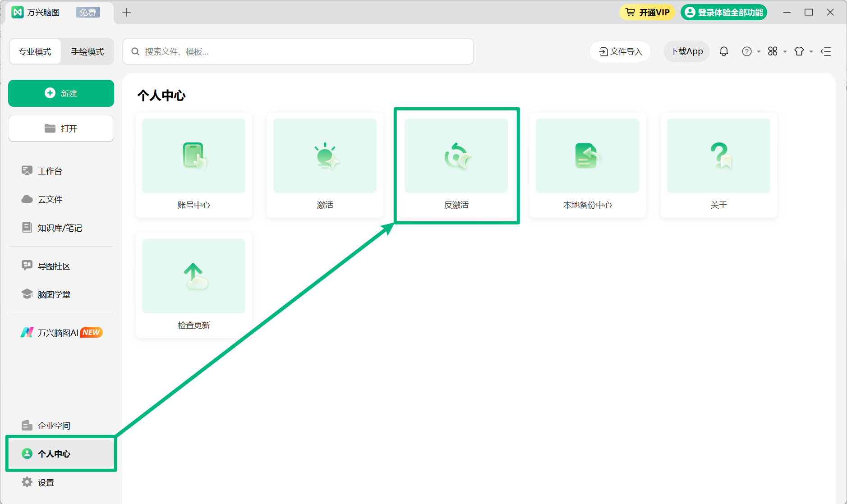Open the skin theme shirt icon
Screen dimensions: 847x504
pos(799,51)
